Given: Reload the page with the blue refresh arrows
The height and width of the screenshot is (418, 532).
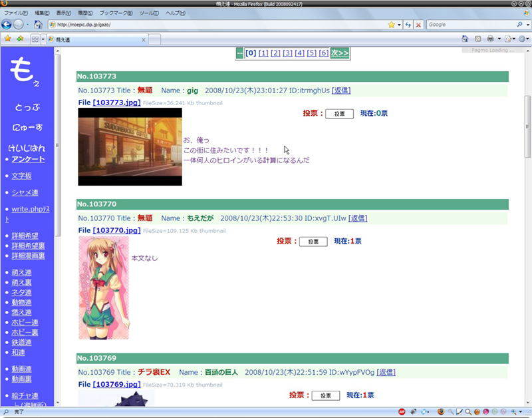Looking at the screenshot, I should [x=408, y=25].
